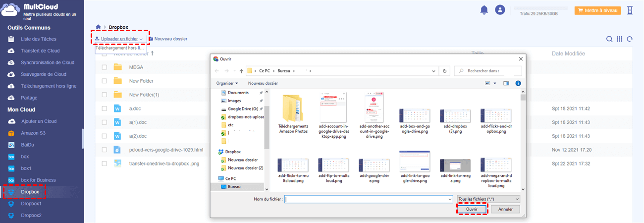Open Transfert de Cloud in sidebar

pos(40,51)
